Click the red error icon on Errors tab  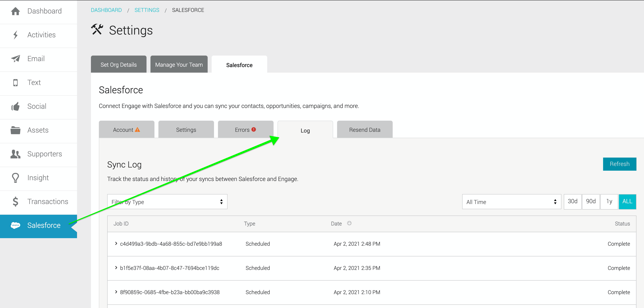(x=254, y=130)
